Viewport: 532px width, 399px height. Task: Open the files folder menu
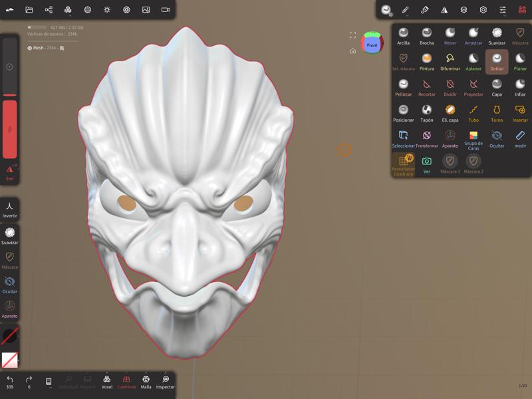point(29,10)
